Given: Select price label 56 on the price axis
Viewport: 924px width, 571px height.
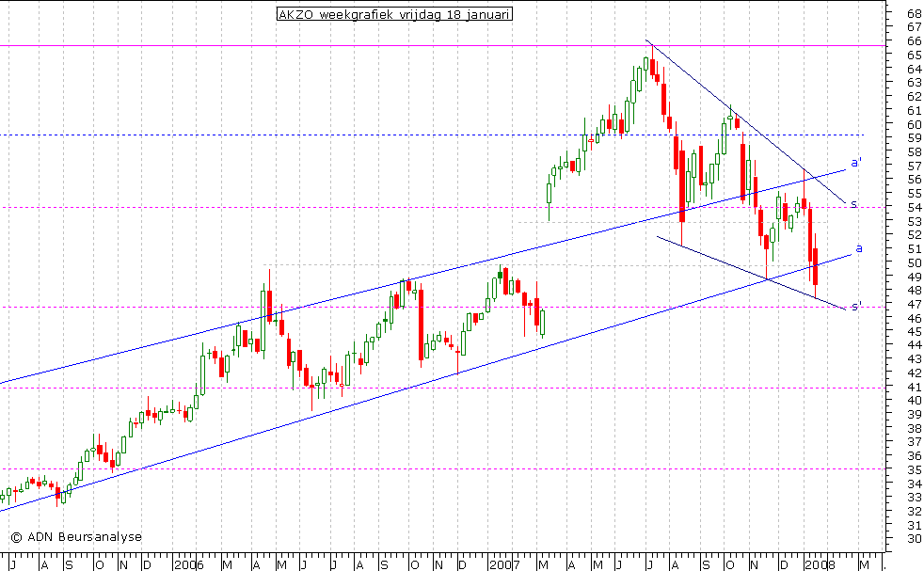Looking at the screenshot, I should click(915, 179).
